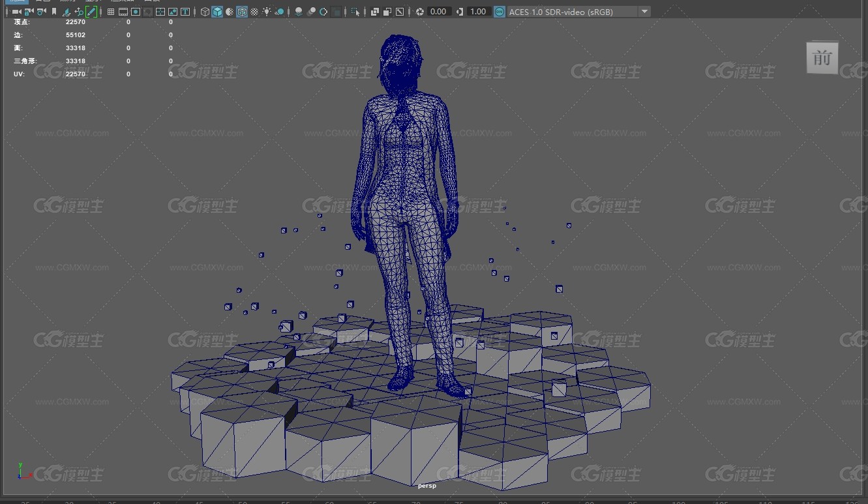The height and width of the screenshot is (504, 868).
Task: Click the exposure field showing 0.00
Action: [439, 12]
